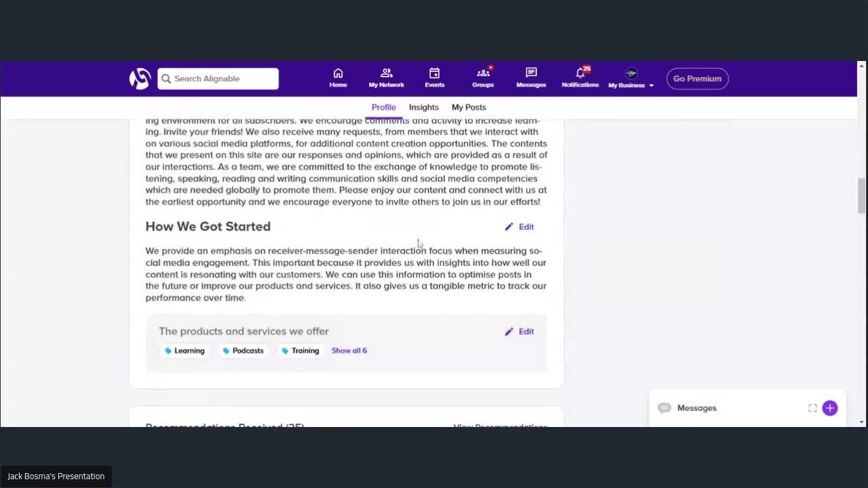Screen dimensions: 868x488
Task: Select the Podcasts tag
Action: [x=243, y=350]
